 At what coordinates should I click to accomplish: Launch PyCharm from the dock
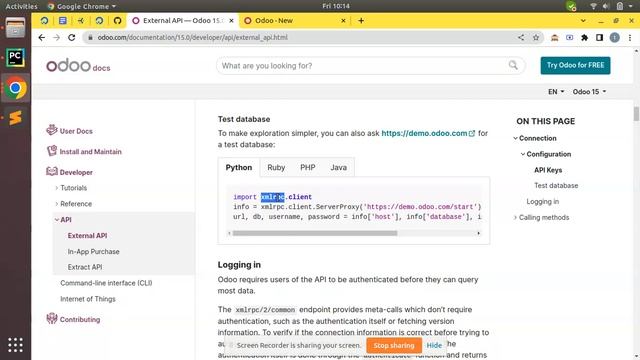pyautogui.click(x=15, y=58)
